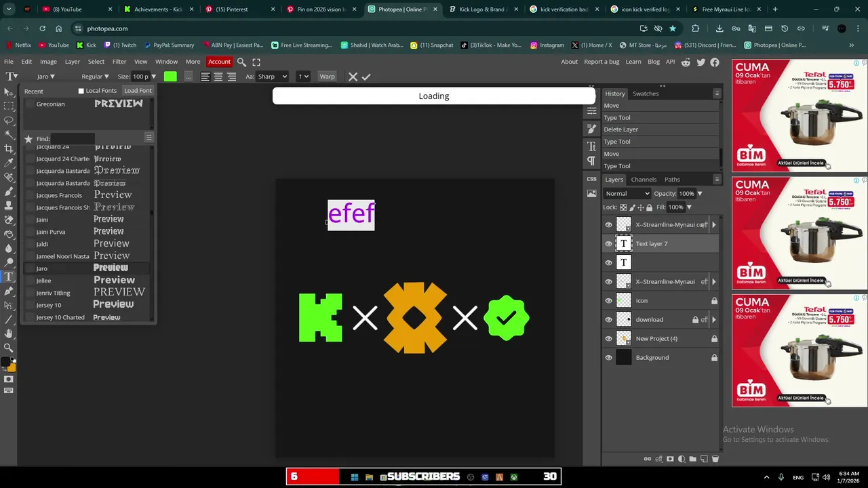Toggle visibility of the download layer
Screen dimensions: 868x488
tap(608, 320)
